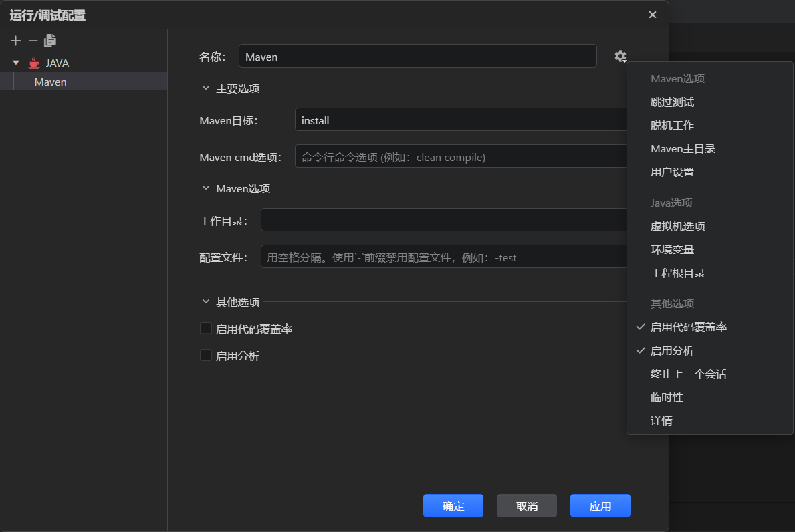Copy the configuration using the duplicate icon
This screenshot has width=795, height=532.
point(50,41)
